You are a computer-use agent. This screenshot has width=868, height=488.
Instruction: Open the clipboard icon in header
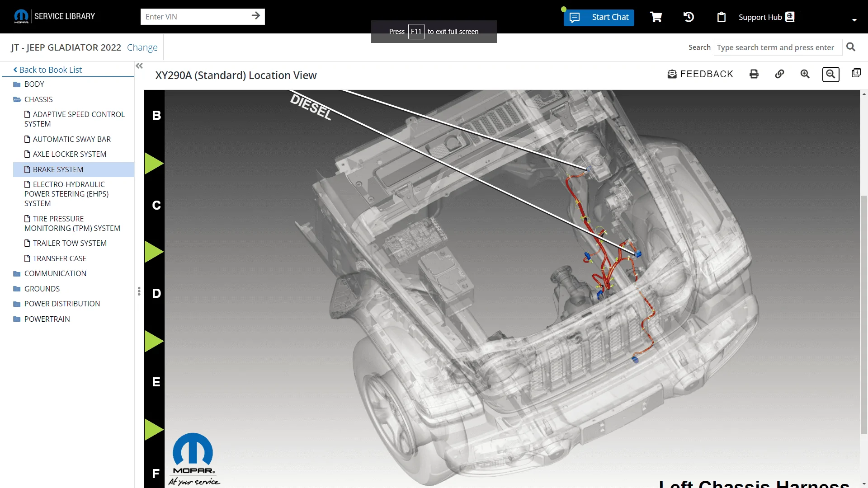tap(722, 17)
